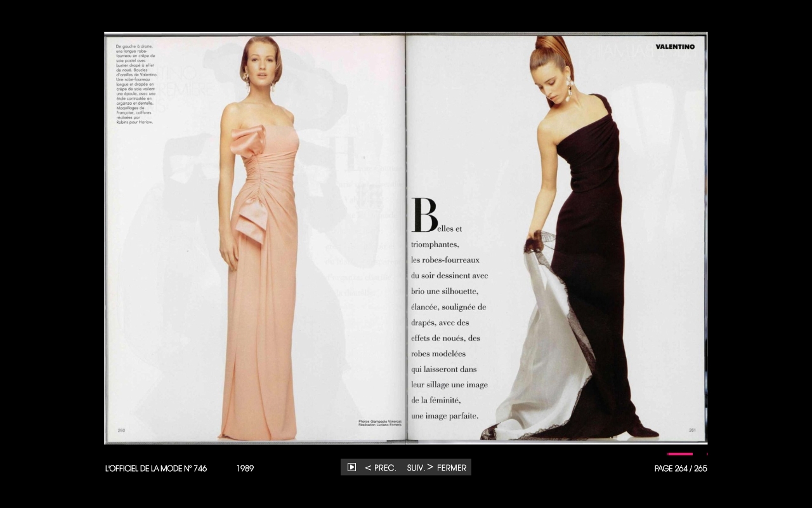812x508 pixels.
Task: Start the slideshow with the play icon
Action: (x=351, y=467)
